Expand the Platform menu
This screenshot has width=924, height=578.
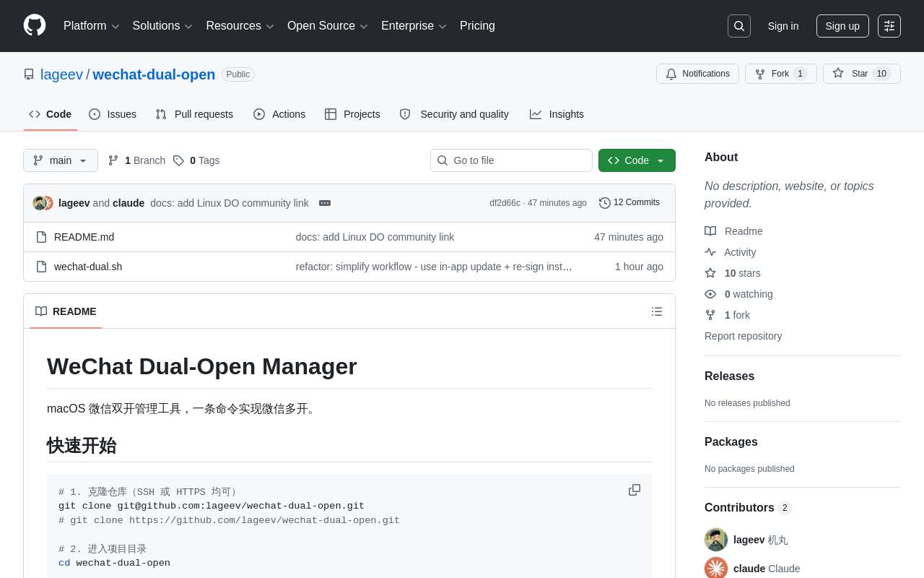click(x=92, y=26)
